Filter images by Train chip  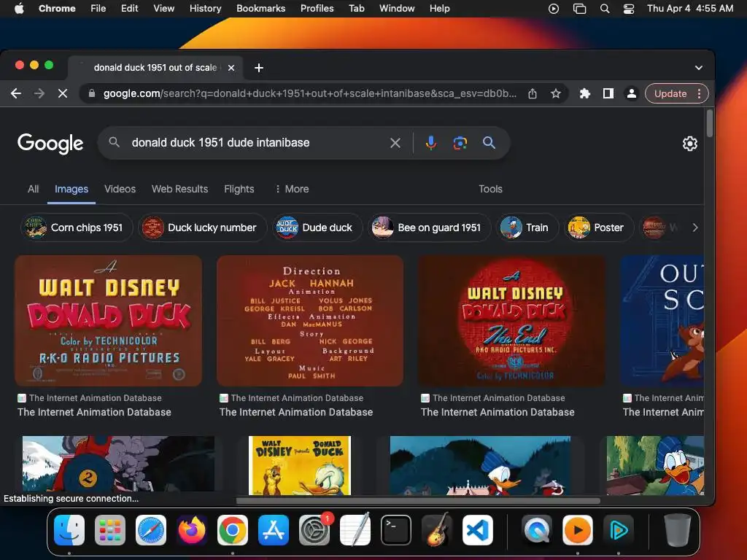click(x=527, y=227)
